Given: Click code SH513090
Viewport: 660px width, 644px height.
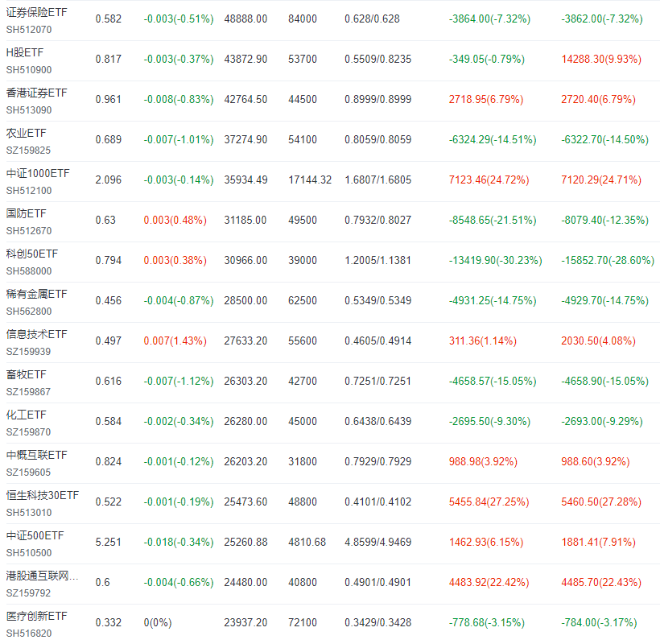Looking at the screenshot, I should click(29, 110).
